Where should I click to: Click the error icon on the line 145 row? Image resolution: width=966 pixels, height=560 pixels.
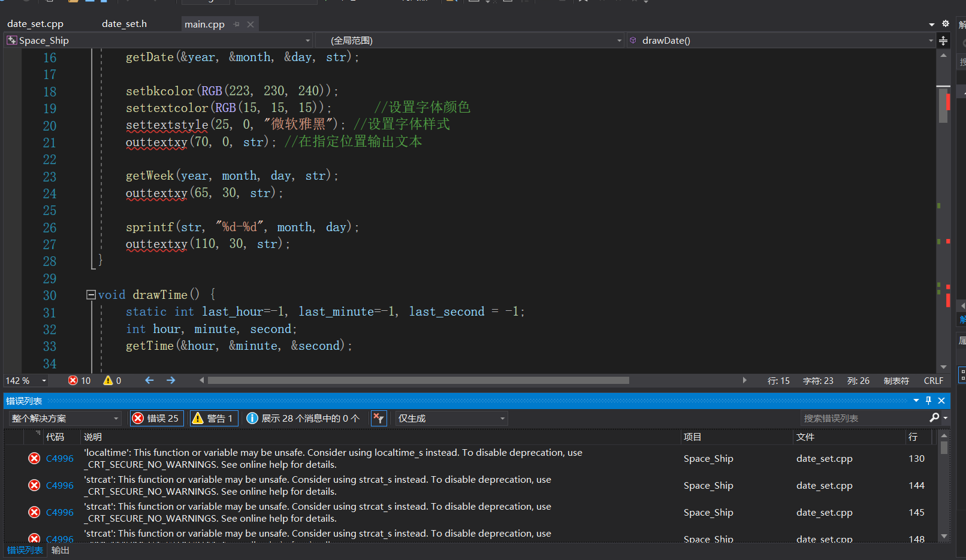pyautogui.click(x=34, y=512)
